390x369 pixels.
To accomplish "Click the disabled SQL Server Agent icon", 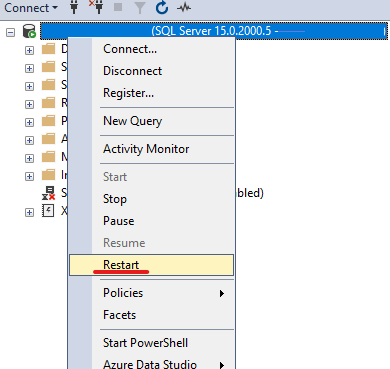I will point(49,193).
